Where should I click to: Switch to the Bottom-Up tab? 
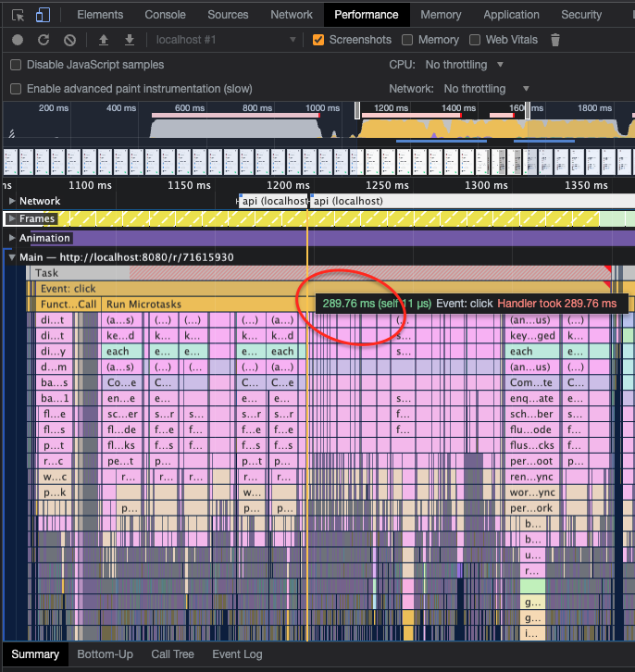coord(105,654)
